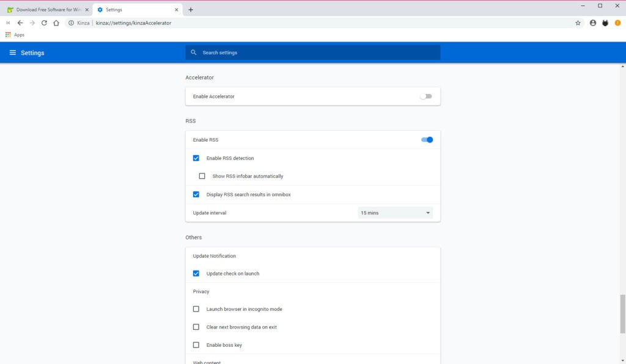
Task: Close the Settings tab
Action: coord(177,10)
